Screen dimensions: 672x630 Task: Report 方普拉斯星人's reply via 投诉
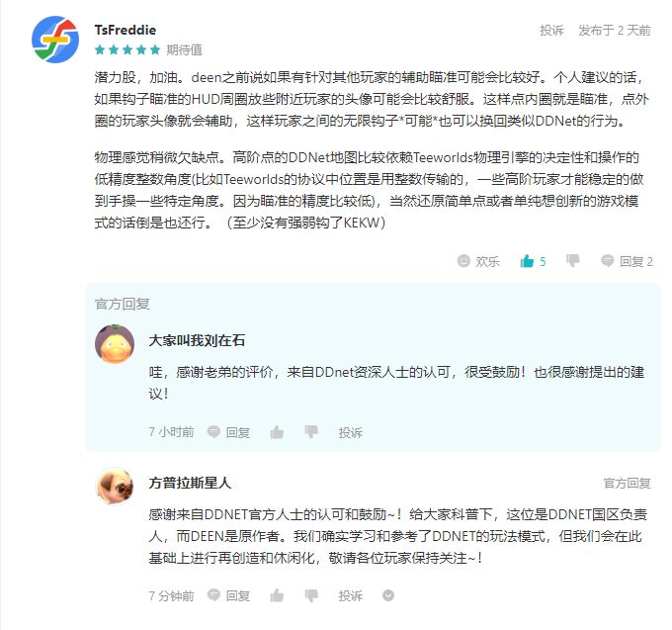[351, 595]
